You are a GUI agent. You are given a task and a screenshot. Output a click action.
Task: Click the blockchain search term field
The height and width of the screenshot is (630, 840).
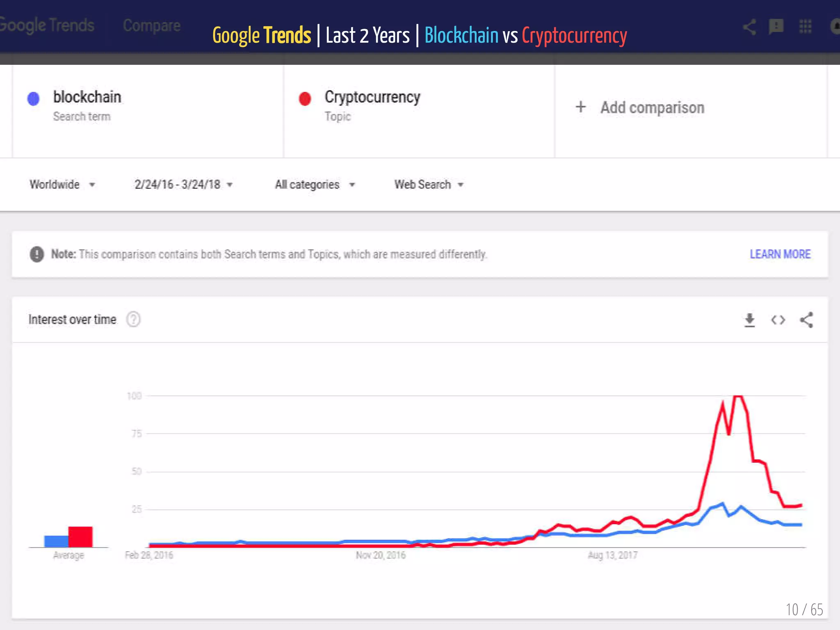tap(87, 97)
